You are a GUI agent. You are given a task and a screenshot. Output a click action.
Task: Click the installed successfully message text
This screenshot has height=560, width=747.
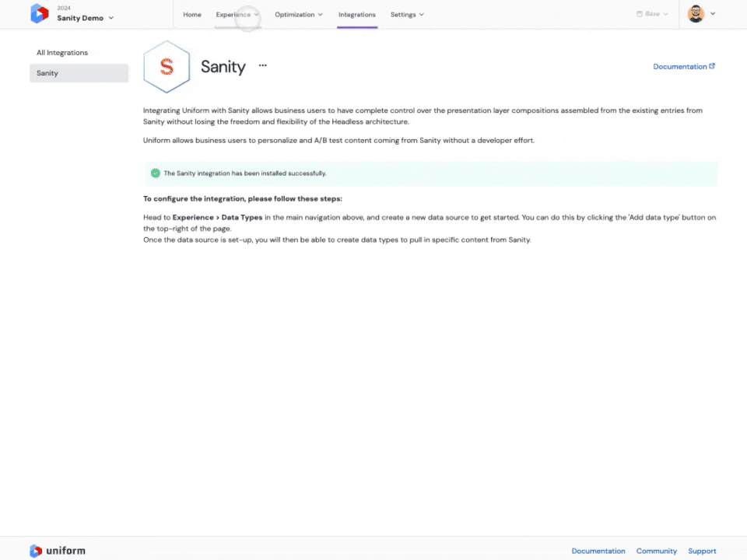point(245,173)
